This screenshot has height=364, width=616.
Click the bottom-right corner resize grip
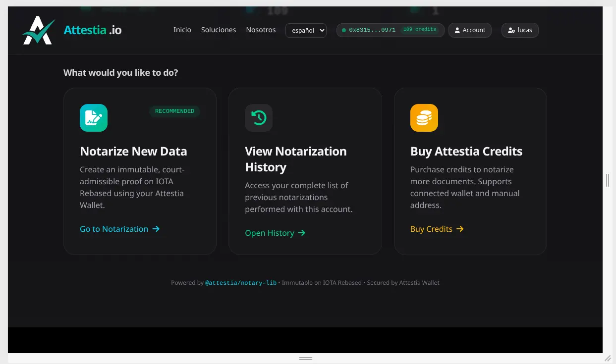[x=608, y=358]
